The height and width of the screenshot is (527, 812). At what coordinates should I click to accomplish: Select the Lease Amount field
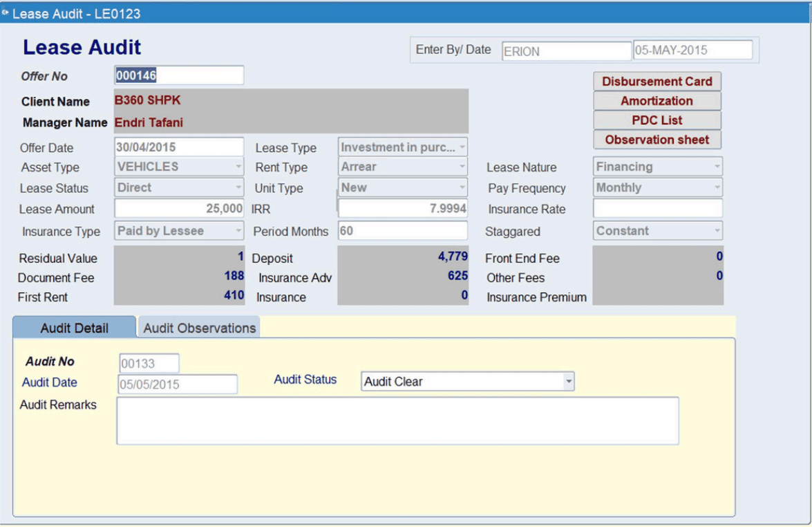pyautogui.click(x=178, y=209)
